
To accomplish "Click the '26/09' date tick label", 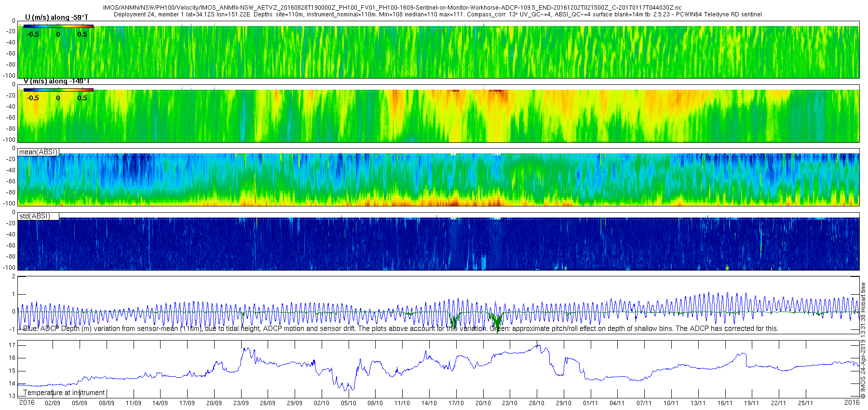I will (x=268, y=403).
